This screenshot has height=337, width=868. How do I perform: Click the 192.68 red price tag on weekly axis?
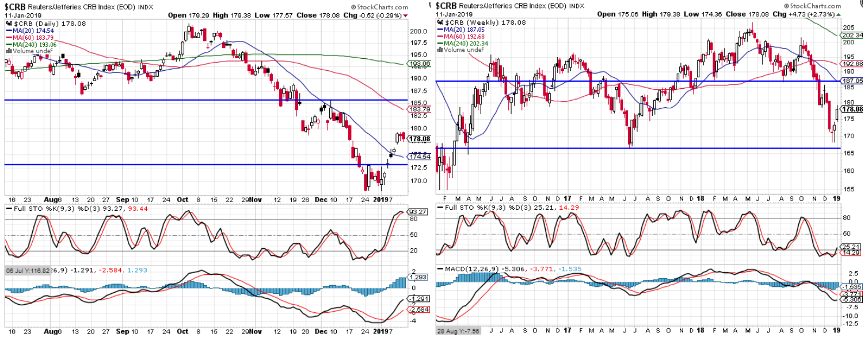(x=852, y=63)
